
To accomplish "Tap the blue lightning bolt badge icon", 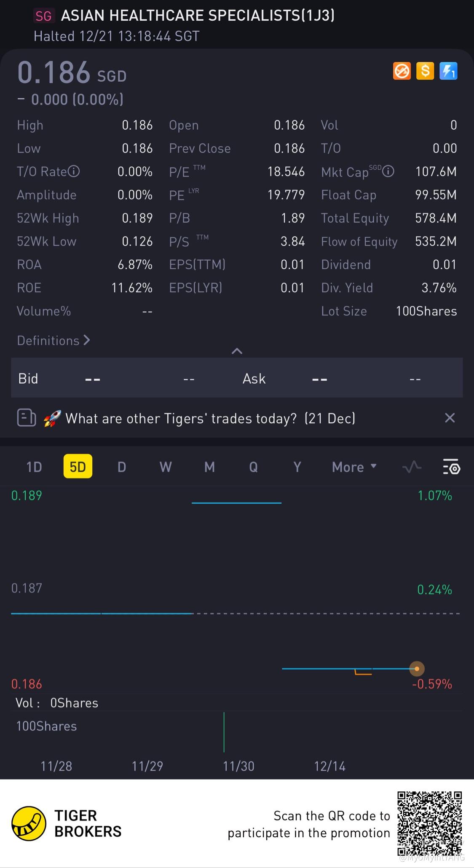I will 448,71.
